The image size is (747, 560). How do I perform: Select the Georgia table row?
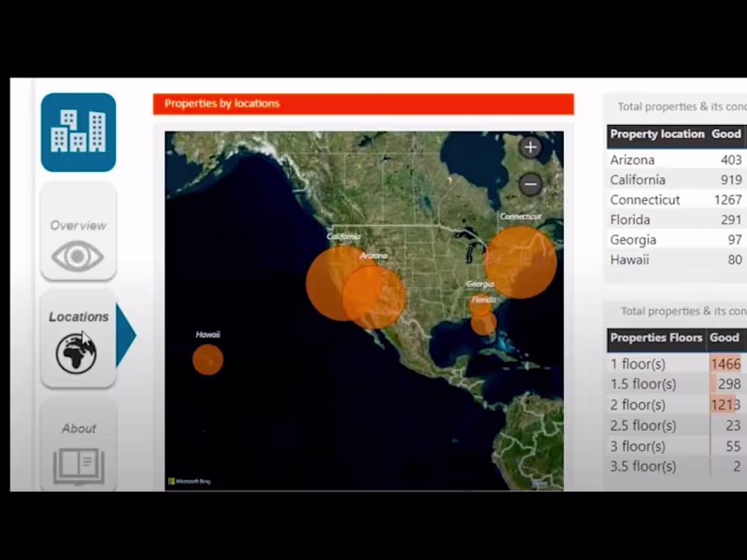click(676, 240)
